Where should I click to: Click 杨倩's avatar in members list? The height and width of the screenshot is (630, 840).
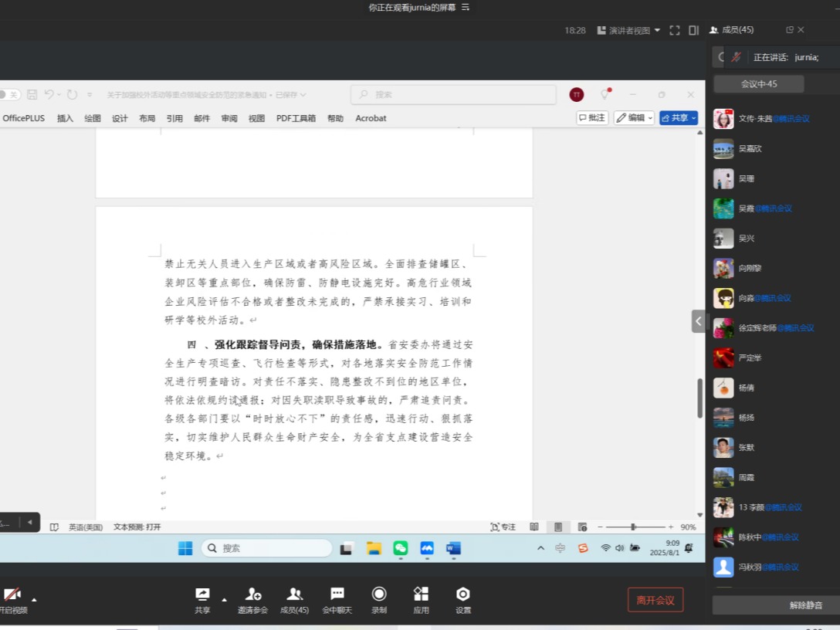723,388
